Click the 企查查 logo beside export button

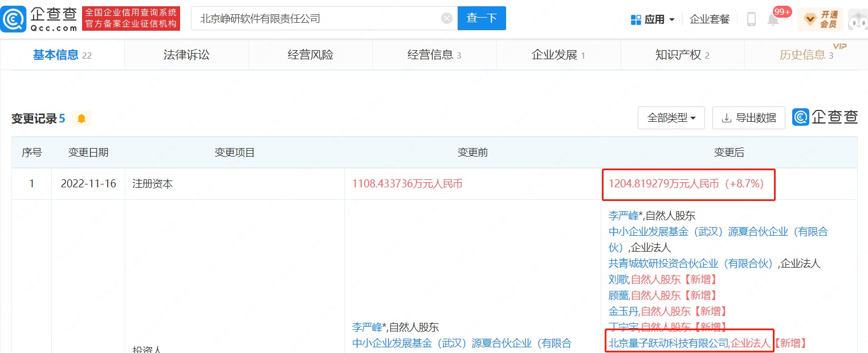point(825,117)
